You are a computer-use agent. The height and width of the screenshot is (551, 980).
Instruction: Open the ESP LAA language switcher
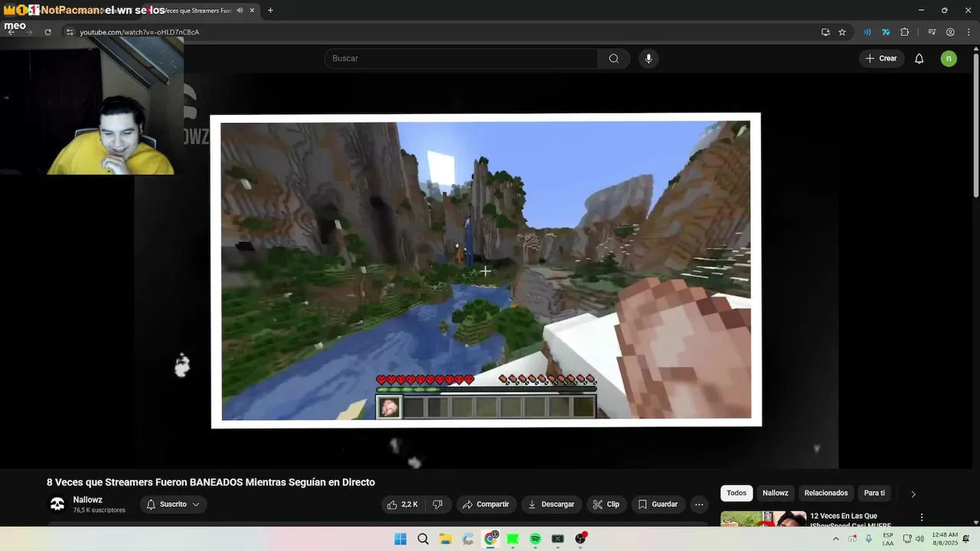888,539
